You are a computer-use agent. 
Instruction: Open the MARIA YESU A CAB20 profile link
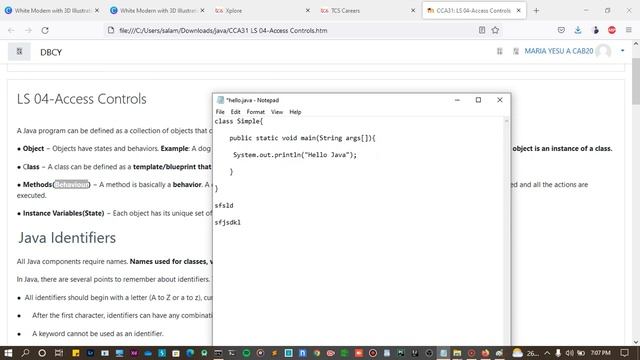point(558,51)
